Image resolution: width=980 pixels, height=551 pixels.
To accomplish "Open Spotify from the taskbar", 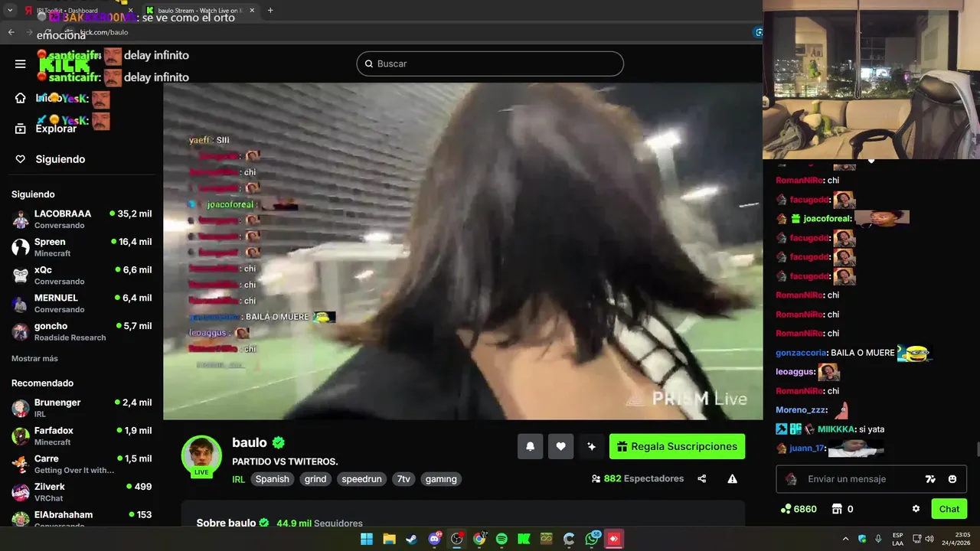I will (501, 539).
